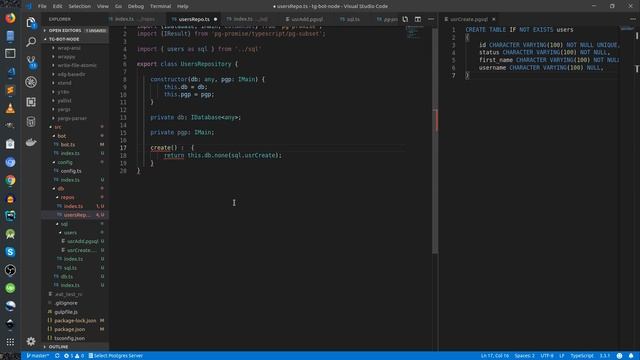Click the compare changes icon in editor toolbar
This screenshot has height=360, width=640.
click(x=405, y=19)
